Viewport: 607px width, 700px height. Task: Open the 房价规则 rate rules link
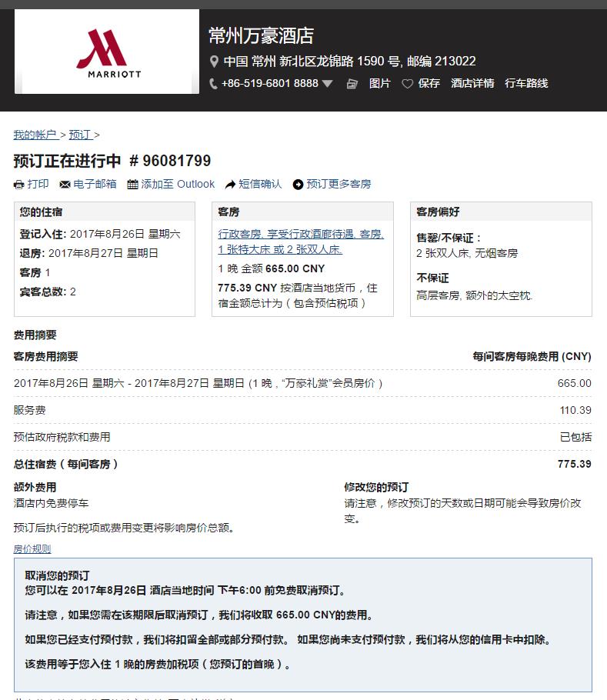click(x=32, y=548)
